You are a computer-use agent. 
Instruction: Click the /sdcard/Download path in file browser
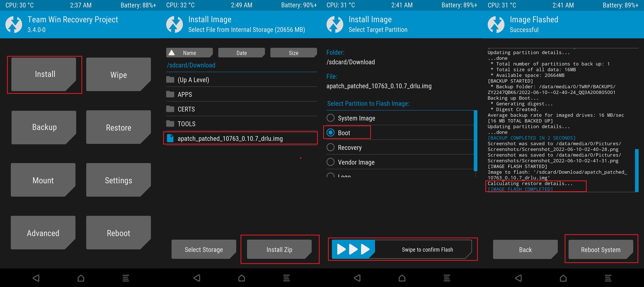point(191,65)
